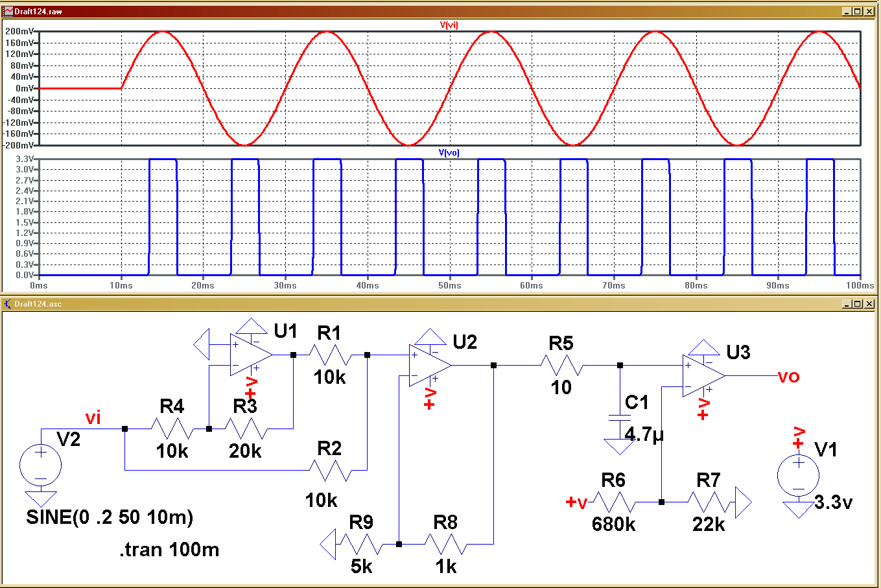Click ground symbol right of R7
Viewport: 881px width, 588px height.
[743, 502]
